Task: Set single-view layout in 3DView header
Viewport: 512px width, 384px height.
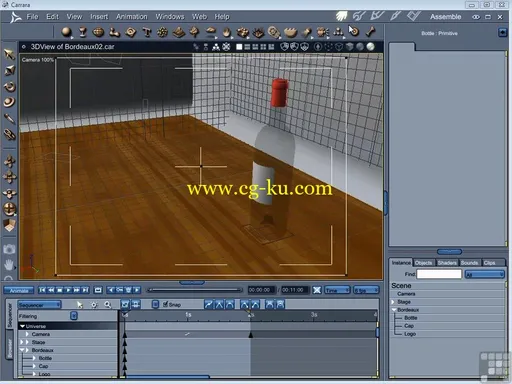Action: (x=239, y=47)
